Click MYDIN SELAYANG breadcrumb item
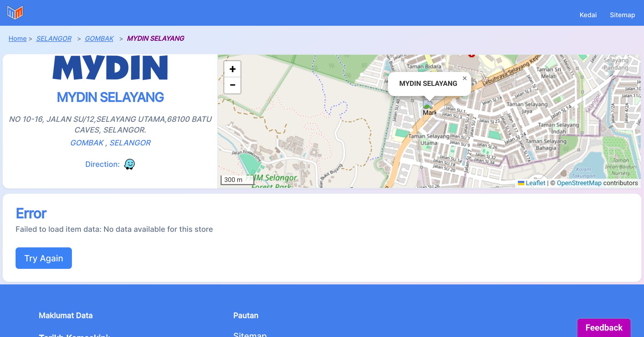This screenshot has height=337, width=644. (155, 39)
